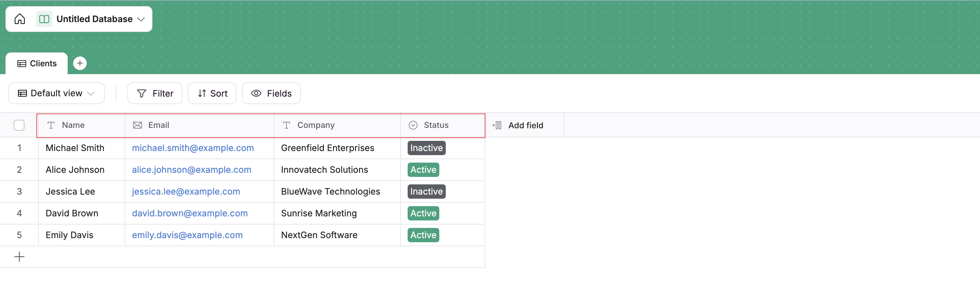980x281 pixels.
Task: Select row number 2
Action: 19,170
